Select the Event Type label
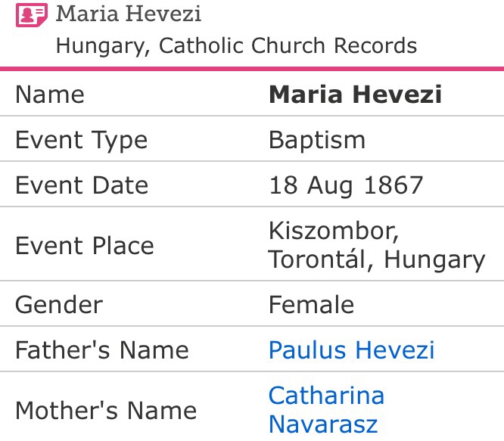Viewport: 504px width, 441px height. tap(81, 140)
